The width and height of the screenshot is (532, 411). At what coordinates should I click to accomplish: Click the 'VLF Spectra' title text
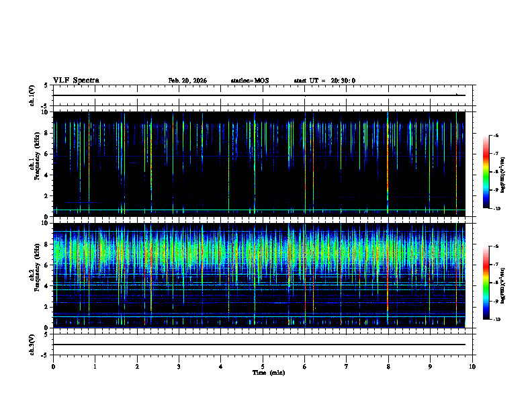[x=76, y=81]
